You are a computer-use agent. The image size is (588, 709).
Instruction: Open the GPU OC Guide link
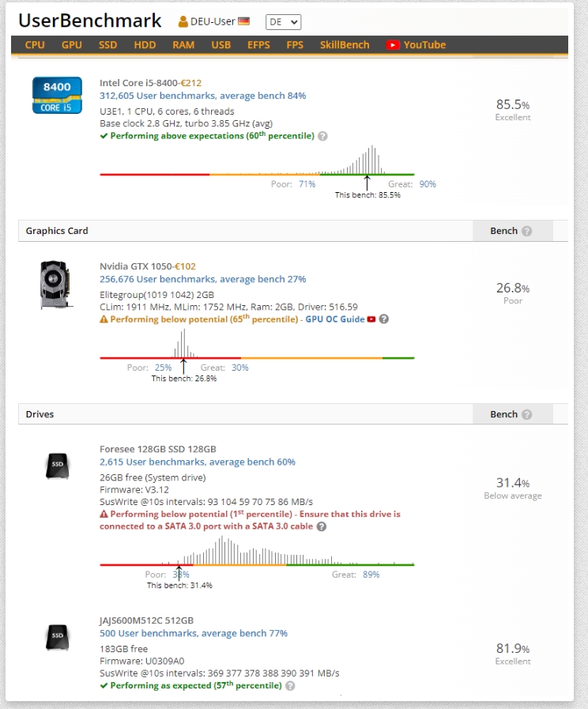click(x=335, y=319)
